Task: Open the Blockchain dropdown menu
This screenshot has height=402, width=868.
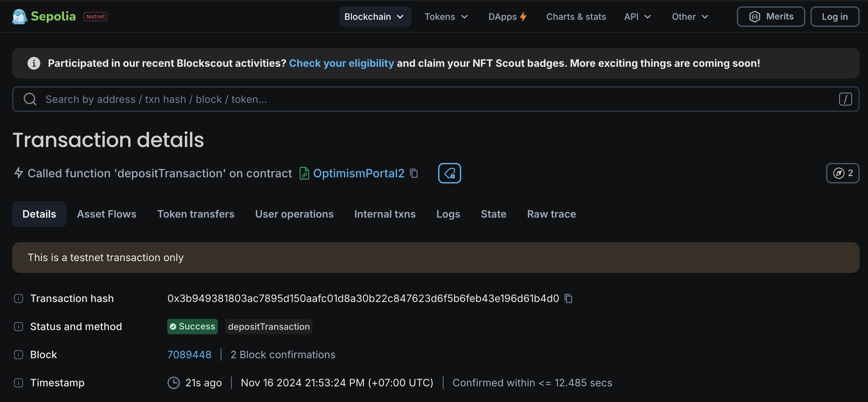Action: 375,17
